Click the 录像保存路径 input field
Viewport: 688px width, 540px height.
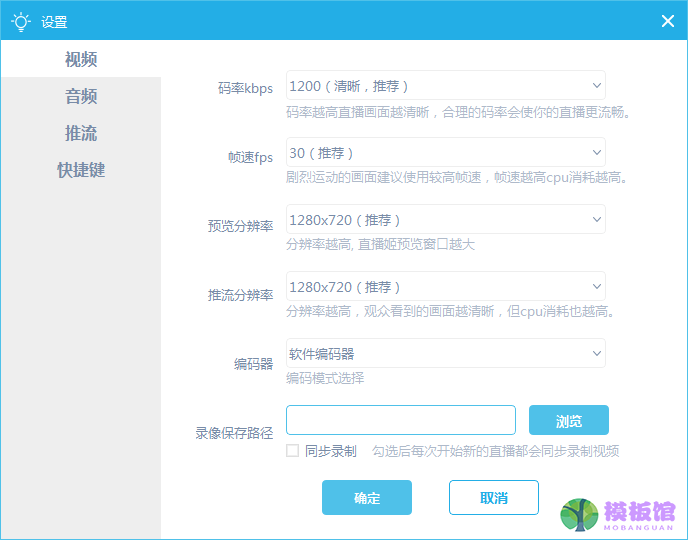401,420
